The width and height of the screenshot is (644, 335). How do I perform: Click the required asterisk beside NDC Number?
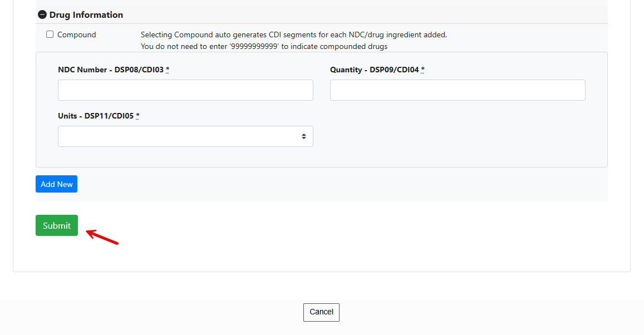coord(168,70)
